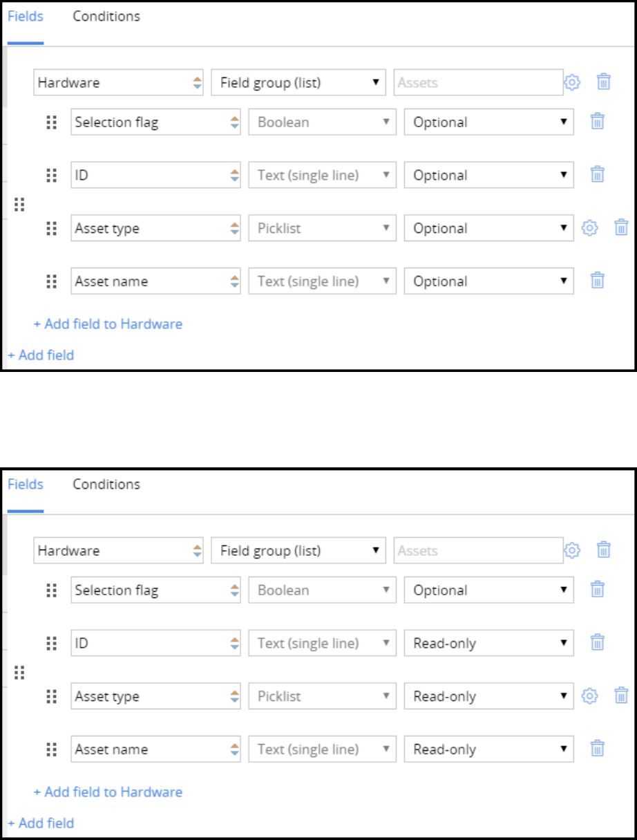Open gear settings for the Read-only Asset type row
637x840 pixels.
point(589,696)
